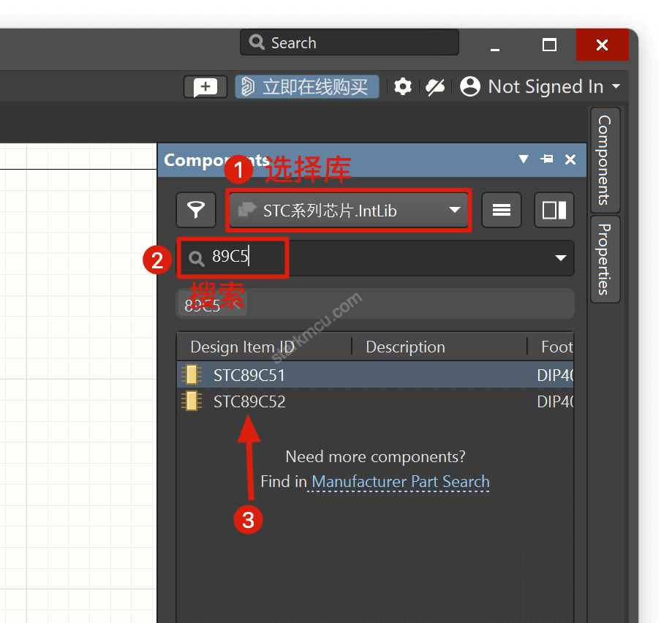Maximize the application window
Viewport: 672px width, 623px height.
point(549,45)
